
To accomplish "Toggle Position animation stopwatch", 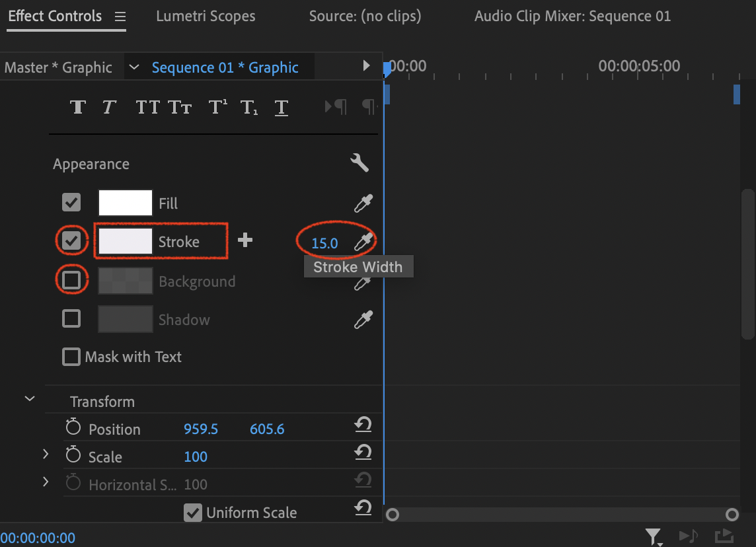I will 73,427.
